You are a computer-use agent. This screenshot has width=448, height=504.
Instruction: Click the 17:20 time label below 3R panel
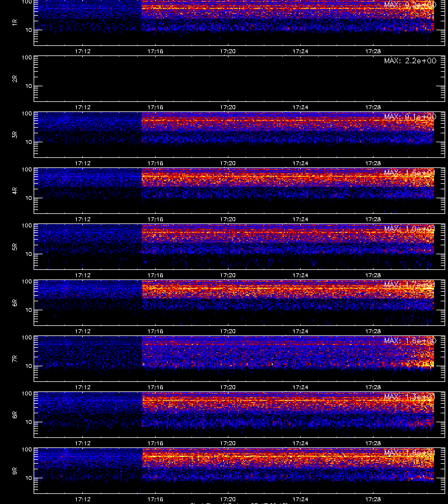click(x=228, y=164)
